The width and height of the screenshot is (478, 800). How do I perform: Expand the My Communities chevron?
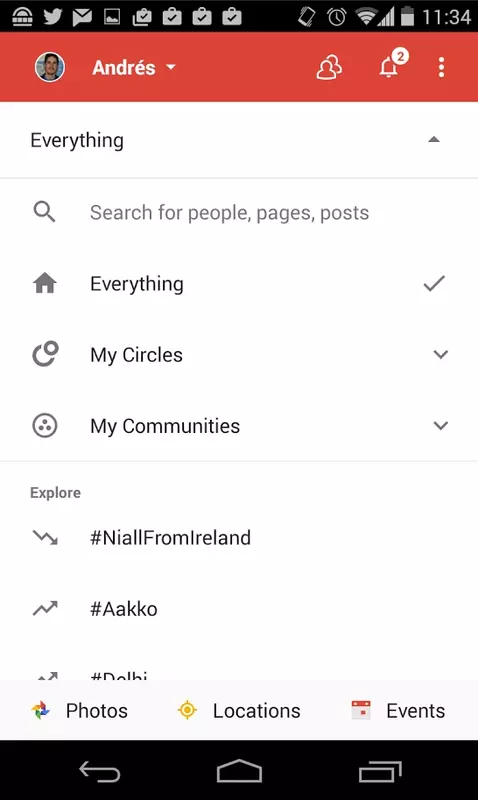441,426
